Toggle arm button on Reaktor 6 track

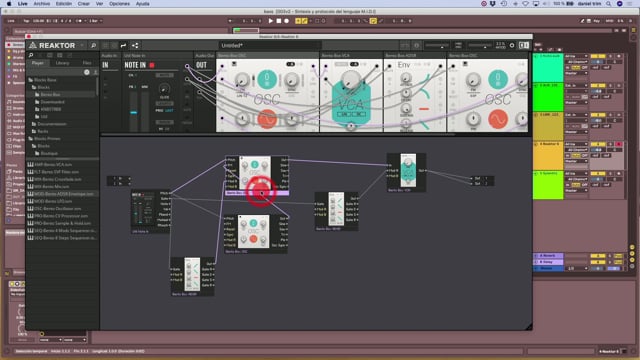[x=619, y=144]
